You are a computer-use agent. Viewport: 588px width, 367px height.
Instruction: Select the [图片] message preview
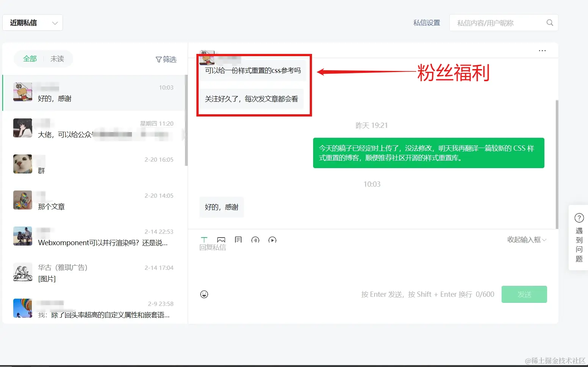[x=47, y=279]
